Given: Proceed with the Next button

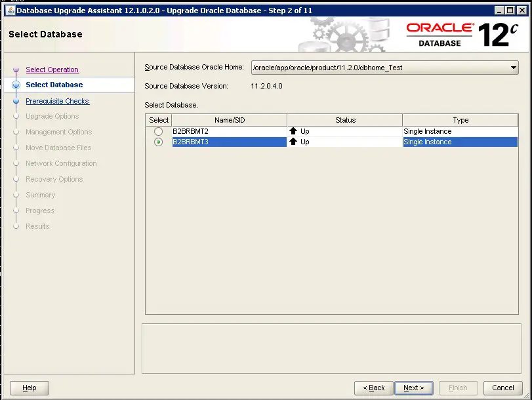Looking at the screenshot, I should [413, 388].
